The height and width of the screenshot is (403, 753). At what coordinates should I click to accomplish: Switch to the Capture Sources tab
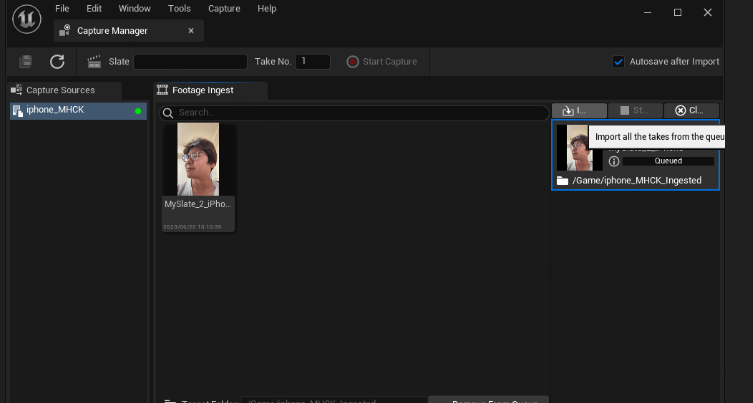point(65,90)
